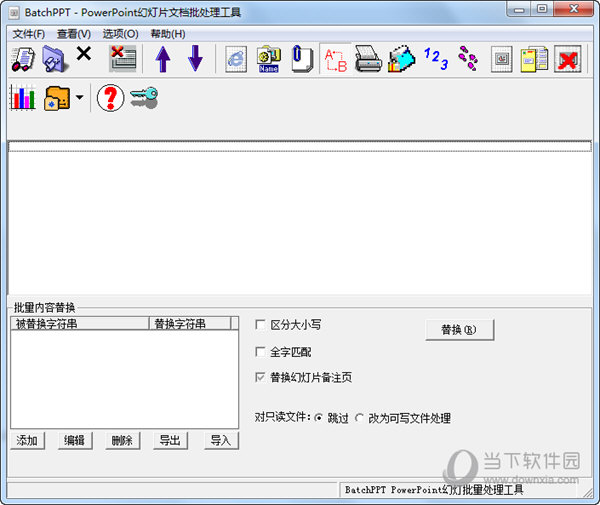
Task: Click the BatchPPT title bar application icon
Action: [14, 13]
